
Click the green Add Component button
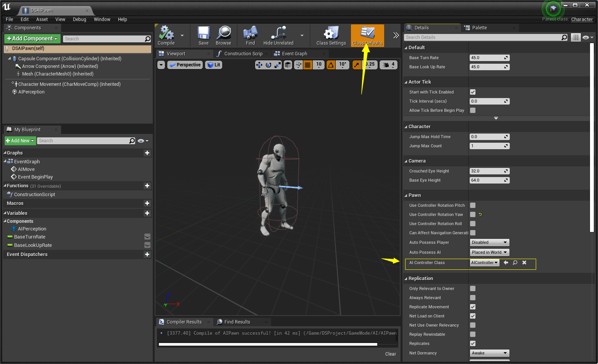32,39
